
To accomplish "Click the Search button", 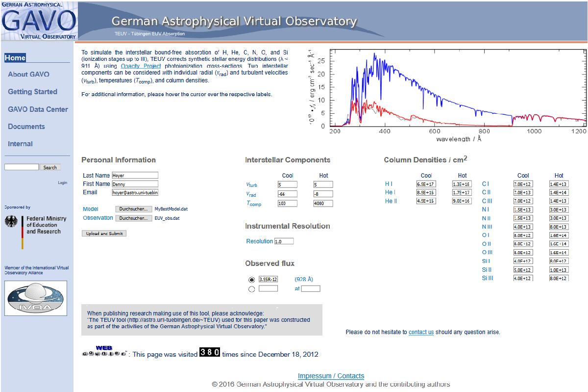I will click(x=50, y=167).
